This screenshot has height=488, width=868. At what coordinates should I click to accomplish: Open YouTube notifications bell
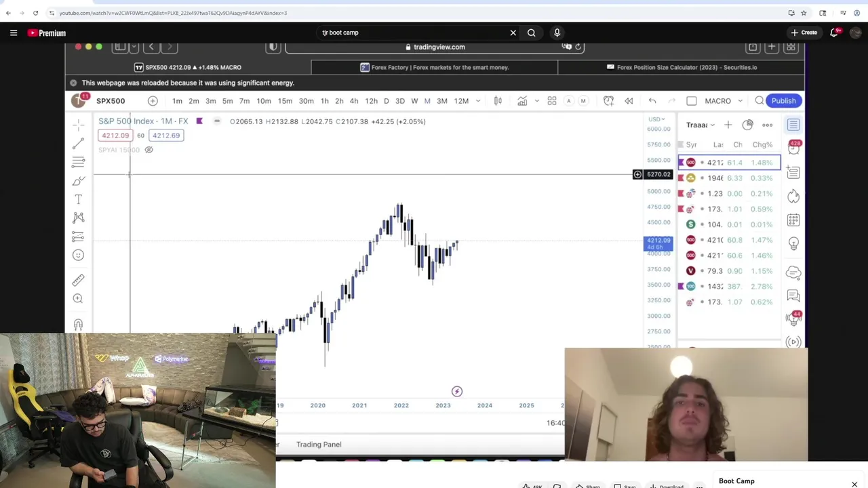click(835, 33)
